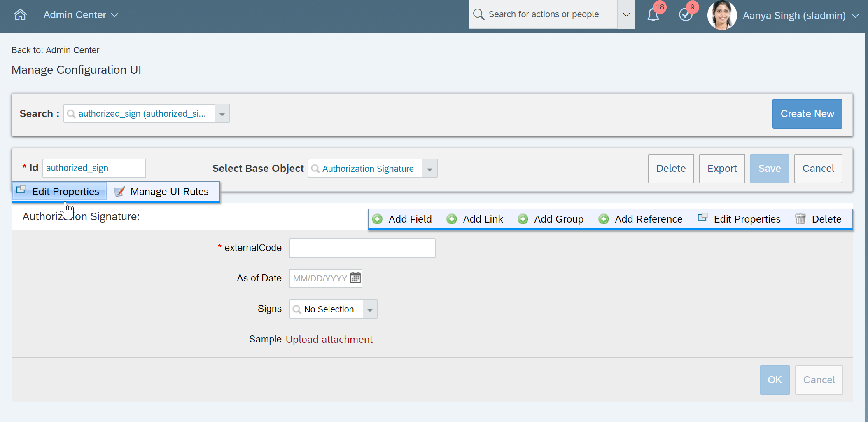
Task: Click the search magnifier in top bar
Action: [x=478, y=14]
